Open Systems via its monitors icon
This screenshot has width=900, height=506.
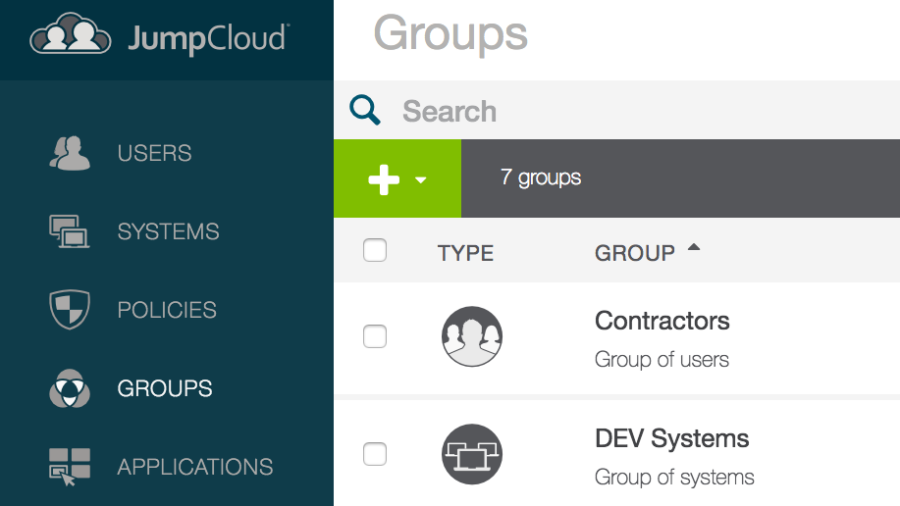click(x=69, y=232)
